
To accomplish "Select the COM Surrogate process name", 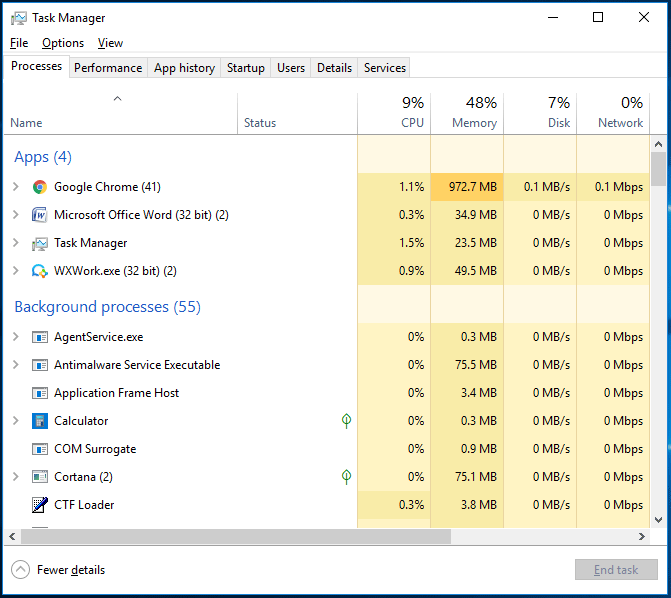I will pos(95,449).
